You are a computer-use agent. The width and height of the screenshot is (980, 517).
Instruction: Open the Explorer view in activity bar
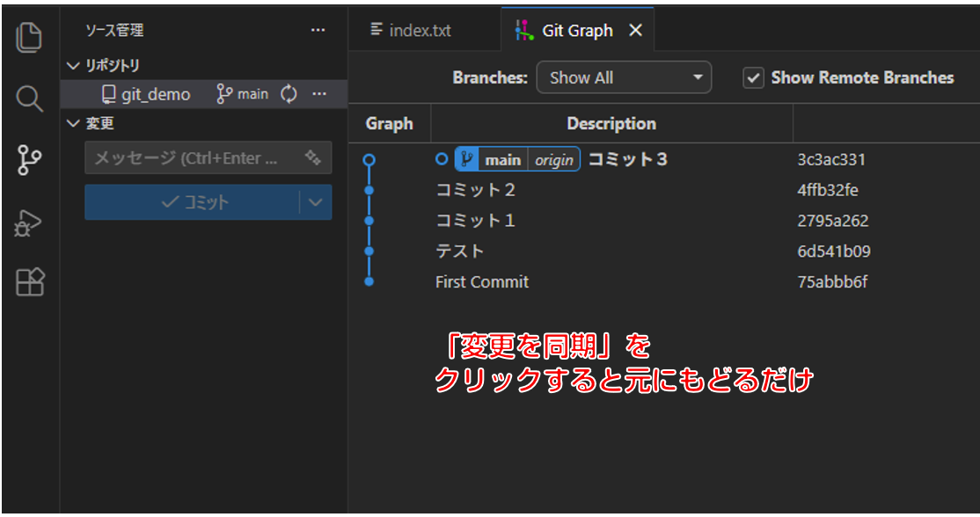pyautogui.click(x=30, y=37)
